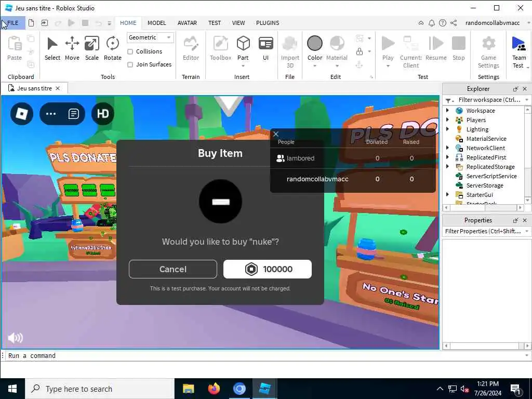Click the share icon in title ribbon
532x399 pixels.
[x=454, y=23]
